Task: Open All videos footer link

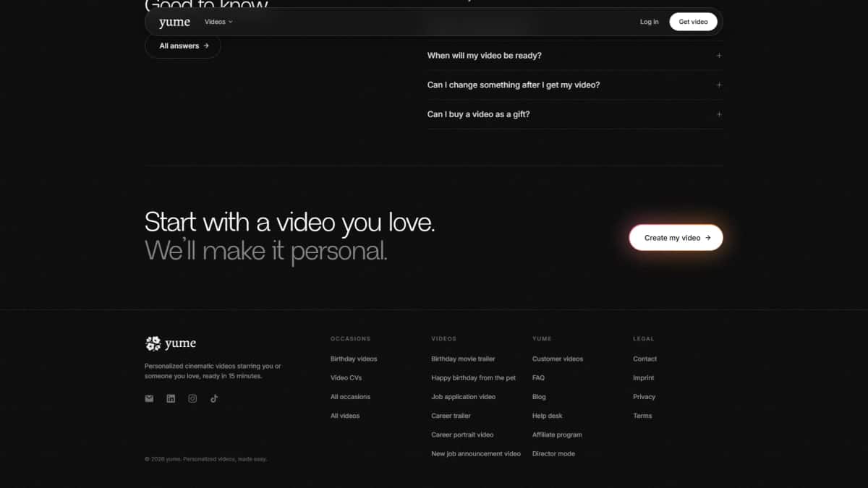Action: [x=345, y=416]
